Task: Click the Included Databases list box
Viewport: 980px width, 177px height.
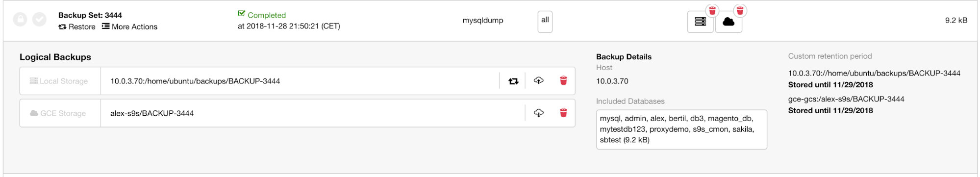Action: [681, 129]
